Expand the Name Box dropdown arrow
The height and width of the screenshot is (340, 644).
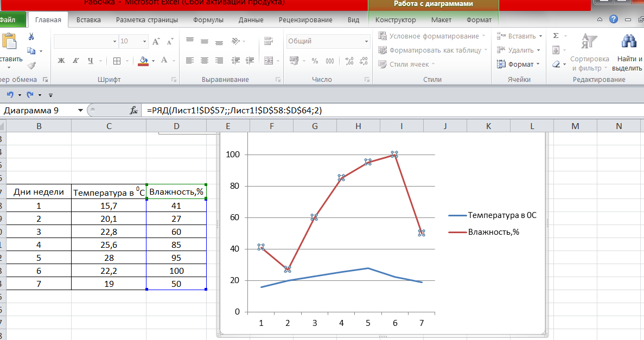pos(81,110)
